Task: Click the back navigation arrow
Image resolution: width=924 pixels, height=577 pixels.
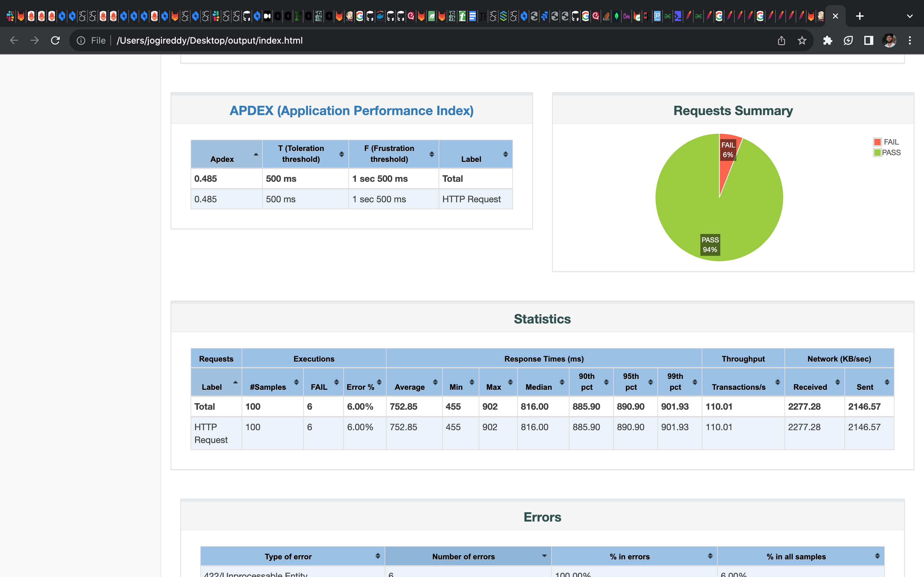Action: click(14, 40)
